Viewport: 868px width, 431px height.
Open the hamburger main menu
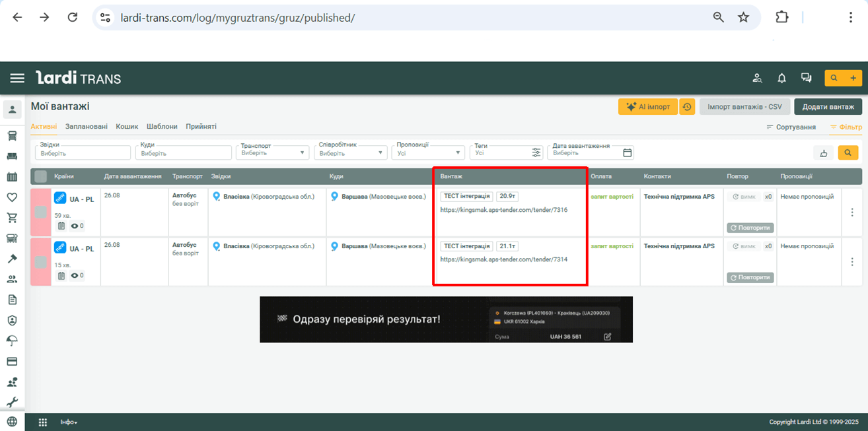click(x=17, y=79)
